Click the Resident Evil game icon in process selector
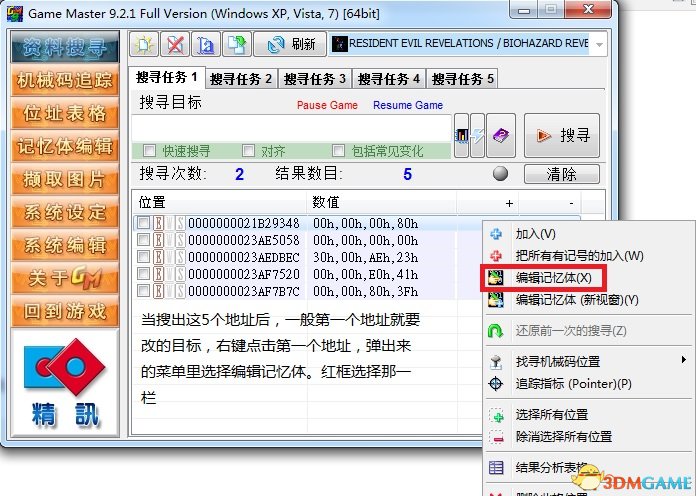 pyautogui.click(x=340, y=44)
